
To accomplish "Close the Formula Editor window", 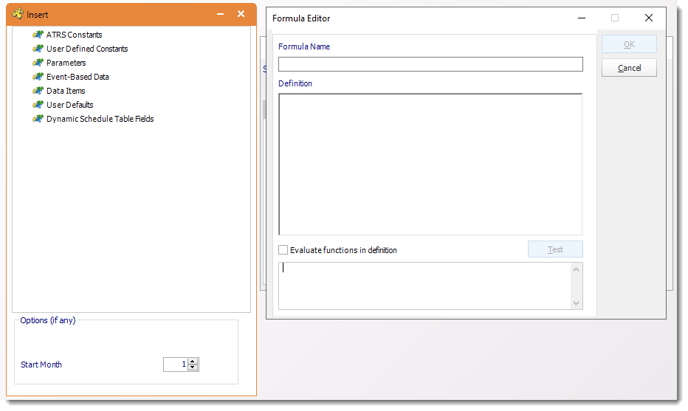I will (x=649, y=18).
